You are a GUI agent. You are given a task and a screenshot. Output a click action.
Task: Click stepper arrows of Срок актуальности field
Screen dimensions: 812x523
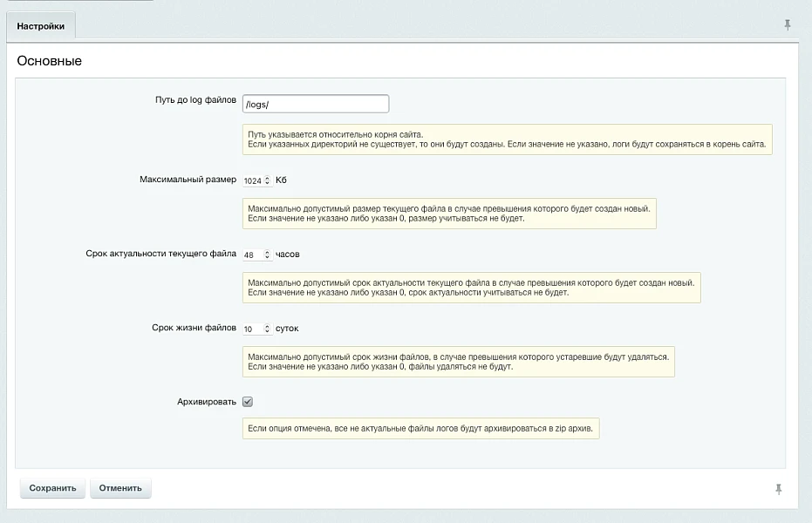pyautogui.click(x=267, y=255)
